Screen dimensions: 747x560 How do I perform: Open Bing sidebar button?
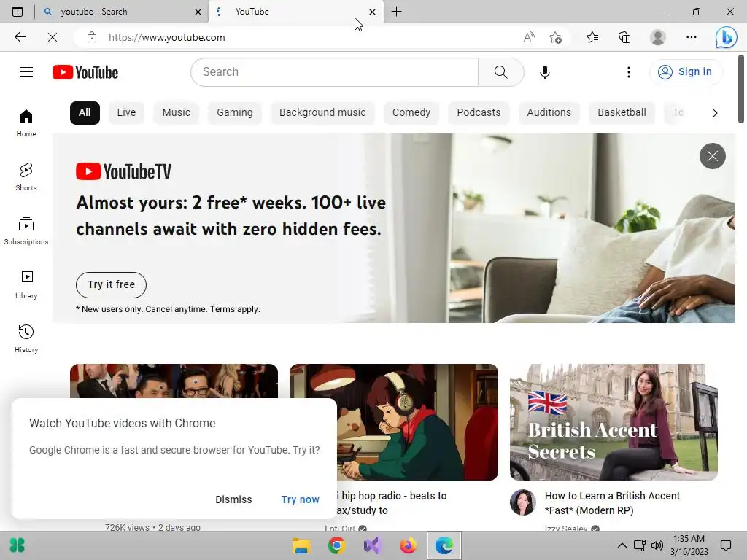coord(726,37)
